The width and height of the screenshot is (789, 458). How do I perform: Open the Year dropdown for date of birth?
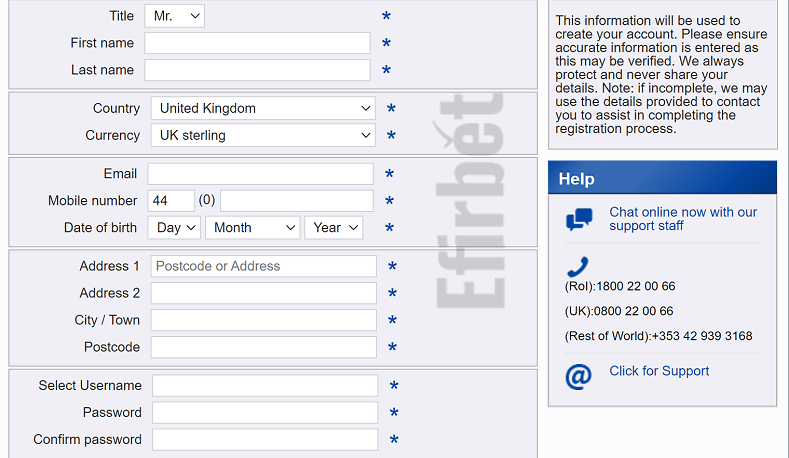point(334,227)
